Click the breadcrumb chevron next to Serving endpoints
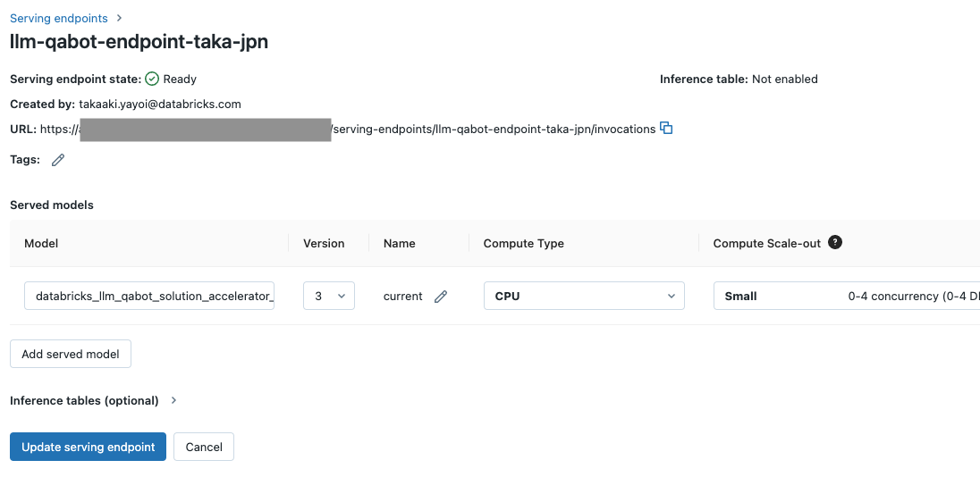Image resolution: width=980 pixels, height=477 pixels. point(120,18)
